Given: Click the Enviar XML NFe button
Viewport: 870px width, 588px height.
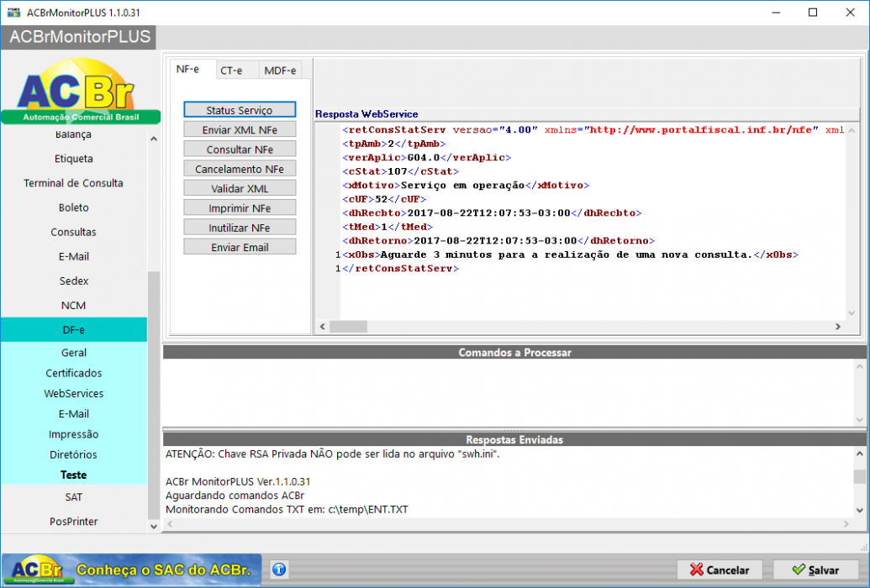Looking at the screenshot, I should click(240, 129).
